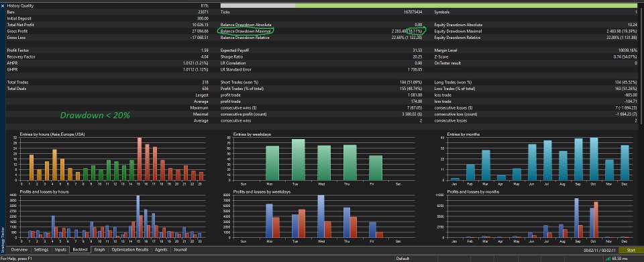Click the AHPR value 1.0121 (1.21%)
644x262 pixels.
pyautogui.click(x=196, y=63)
